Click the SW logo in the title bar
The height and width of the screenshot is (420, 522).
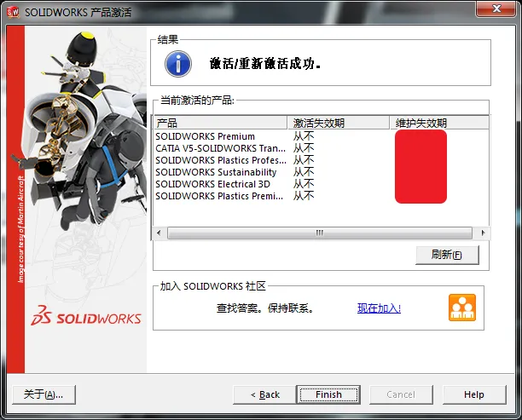[13, 12]
